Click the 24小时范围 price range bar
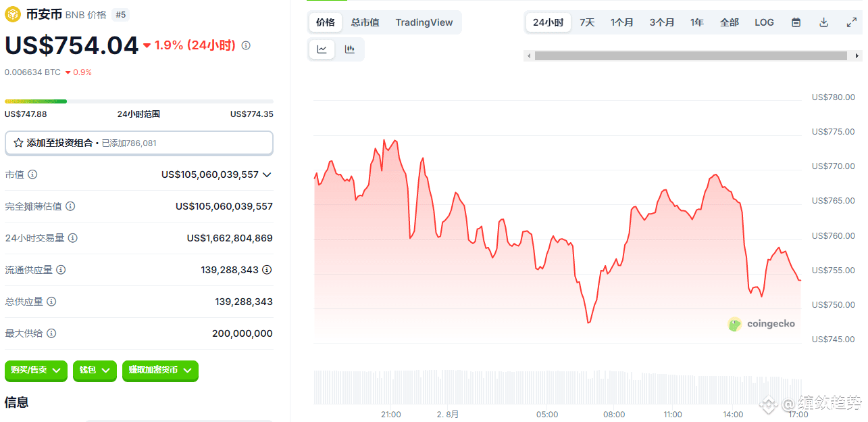The width and height of the screenshot is (868, 422). coord(139,101)
